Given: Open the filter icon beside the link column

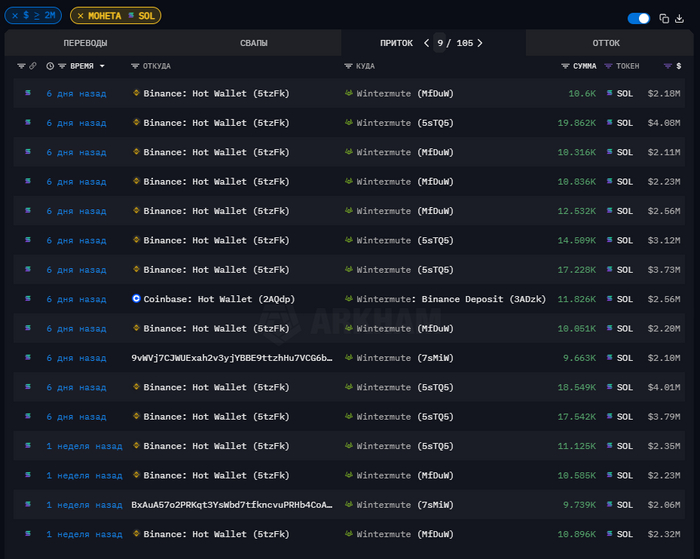Looking at the screenshot, I should [x=21, y=66].
